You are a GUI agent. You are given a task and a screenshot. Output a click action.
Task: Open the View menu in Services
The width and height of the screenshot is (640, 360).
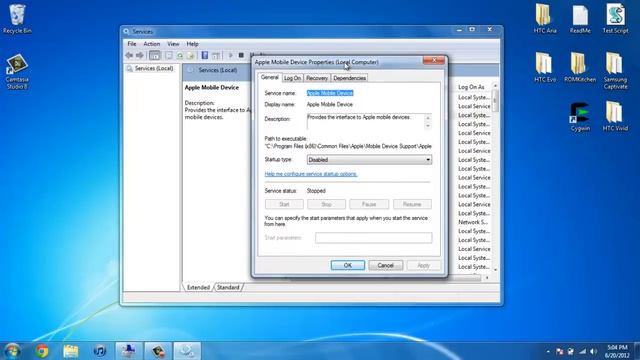tap(173, 44)
